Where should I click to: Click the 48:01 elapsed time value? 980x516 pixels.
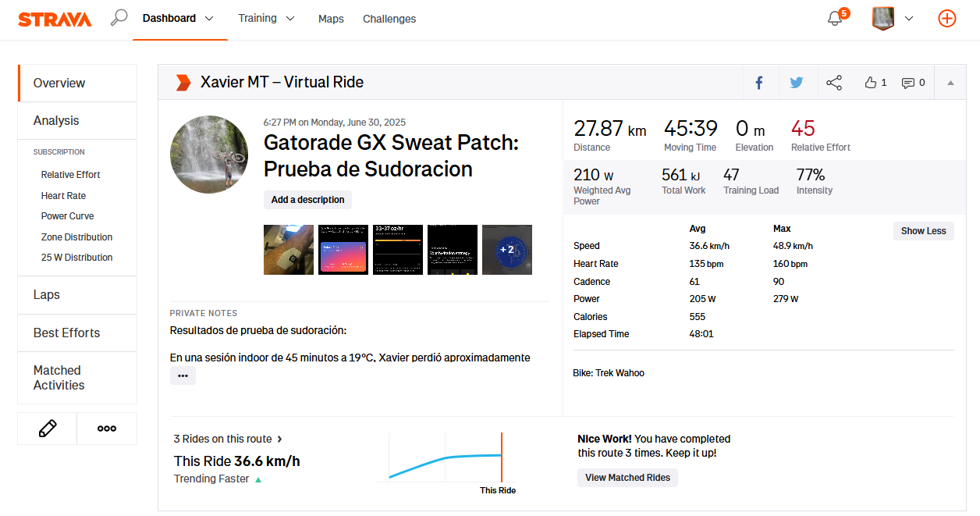coord(701,334)
